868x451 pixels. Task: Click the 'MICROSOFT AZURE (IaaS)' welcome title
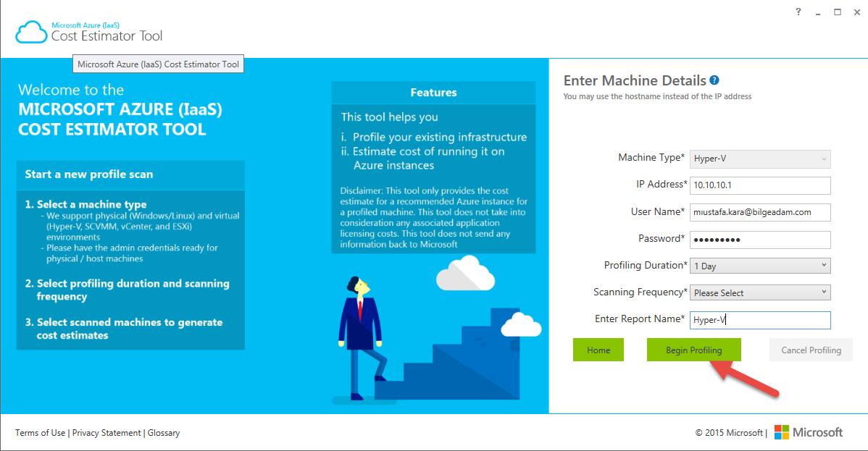120,109
